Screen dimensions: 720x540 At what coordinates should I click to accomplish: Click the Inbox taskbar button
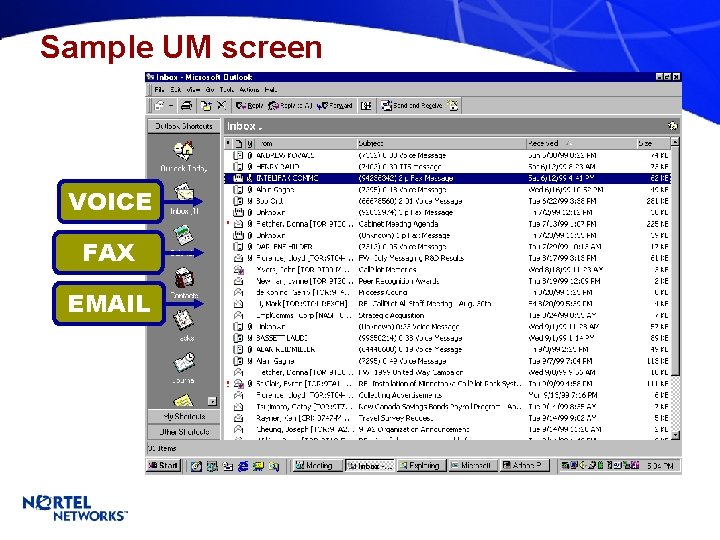pyautogui.click(x=370, y=466)
